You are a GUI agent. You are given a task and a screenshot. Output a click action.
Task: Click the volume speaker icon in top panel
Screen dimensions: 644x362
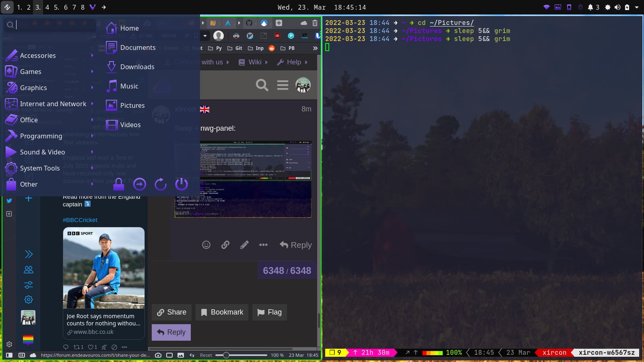(x=617, y=7)
